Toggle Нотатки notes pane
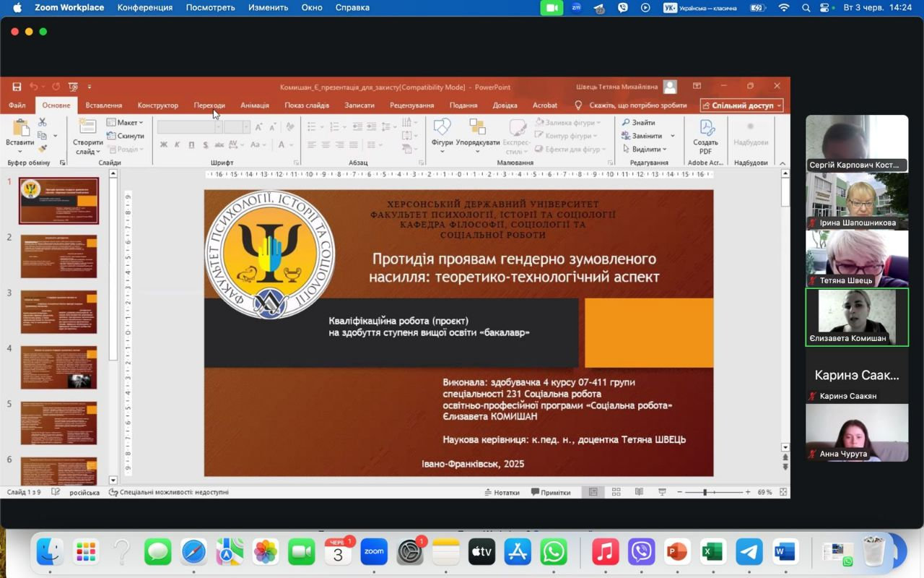The width and height of the screenshot is (924, 578). coord(502,492)
